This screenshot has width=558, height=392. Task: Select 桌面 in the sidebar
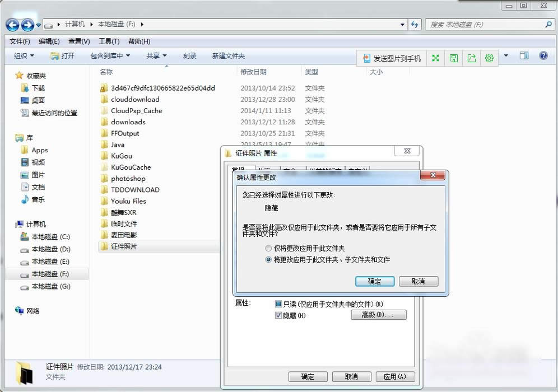pyautogui.click(x=33, y=100)
